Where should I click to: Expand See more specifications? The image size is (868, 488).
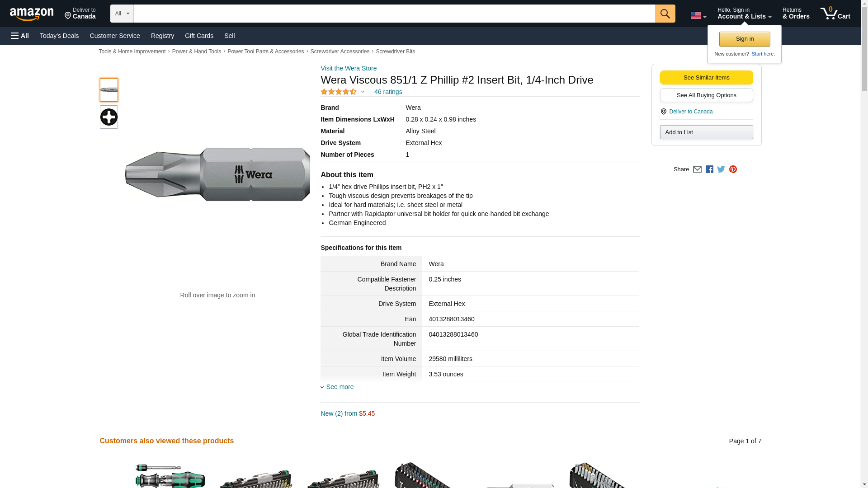[340, 387]
